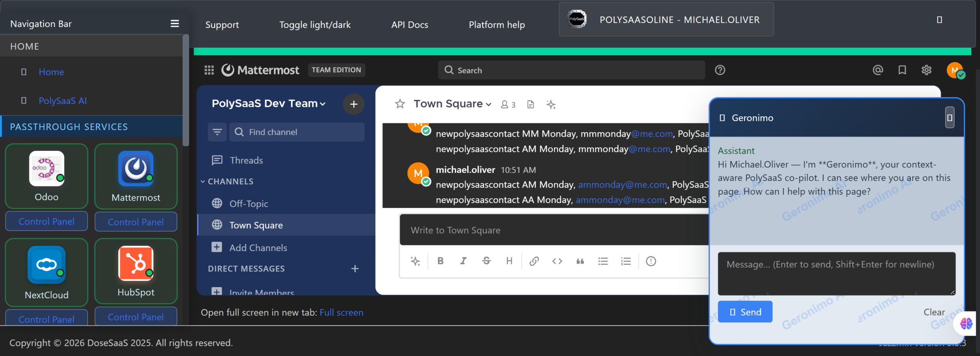980x356 pixels.
Task: Add a new direct message with plus
Action: [355, 269]
